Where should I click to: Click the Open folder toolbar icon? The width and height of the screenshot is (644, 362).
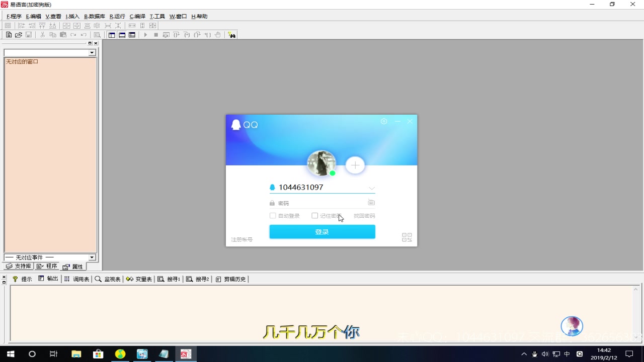coord(19,35)
